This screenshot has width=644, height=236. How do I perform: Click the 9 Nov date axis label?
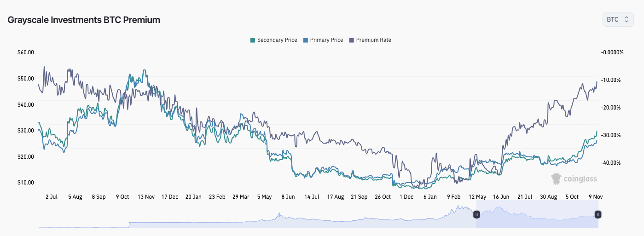pos(596,197)
